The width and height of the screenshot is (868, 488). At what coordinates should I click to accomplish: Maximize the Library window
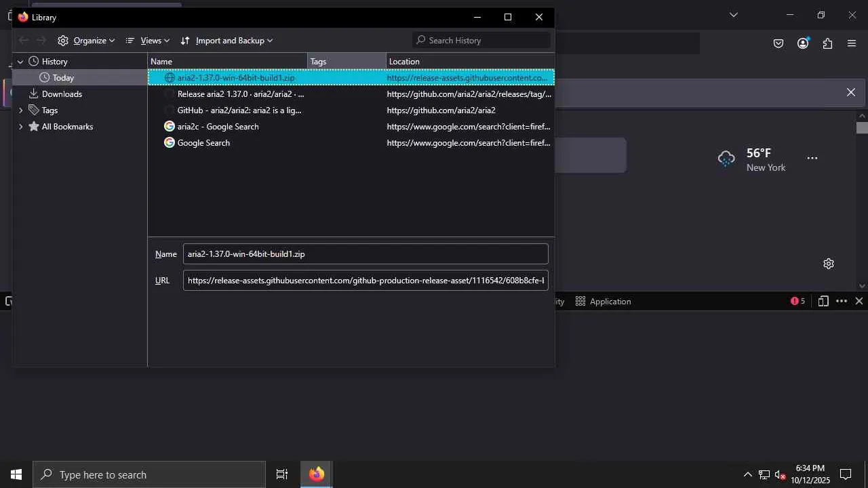[x=508, y=17]
